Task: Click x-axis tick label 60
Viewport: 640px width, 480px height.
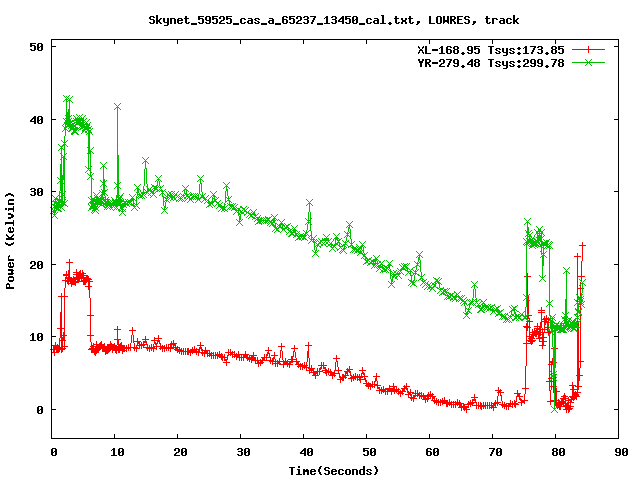Action: [432, 452]
